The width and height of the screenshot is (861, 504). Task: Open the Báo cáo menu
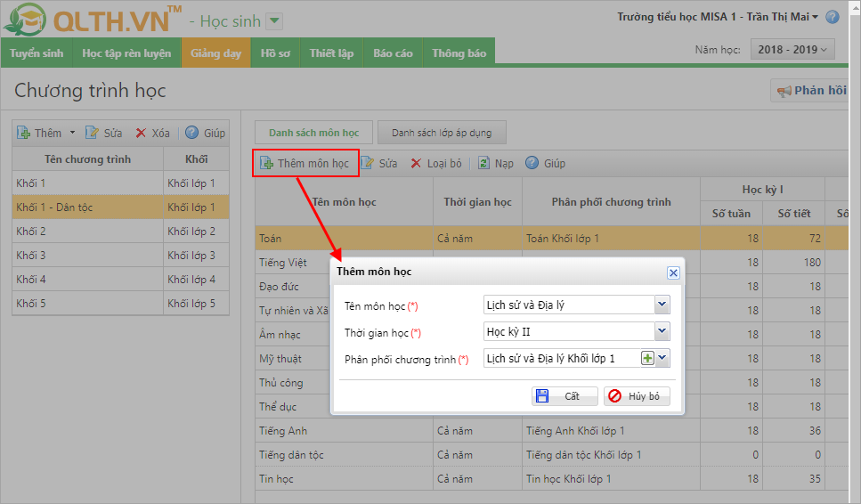[x=394, y=53]
